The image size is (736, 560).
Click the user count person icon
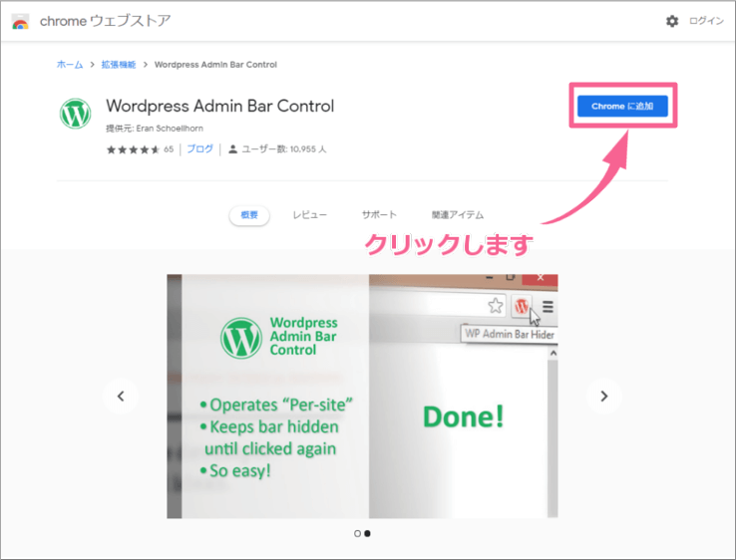(x=232, y=149)
